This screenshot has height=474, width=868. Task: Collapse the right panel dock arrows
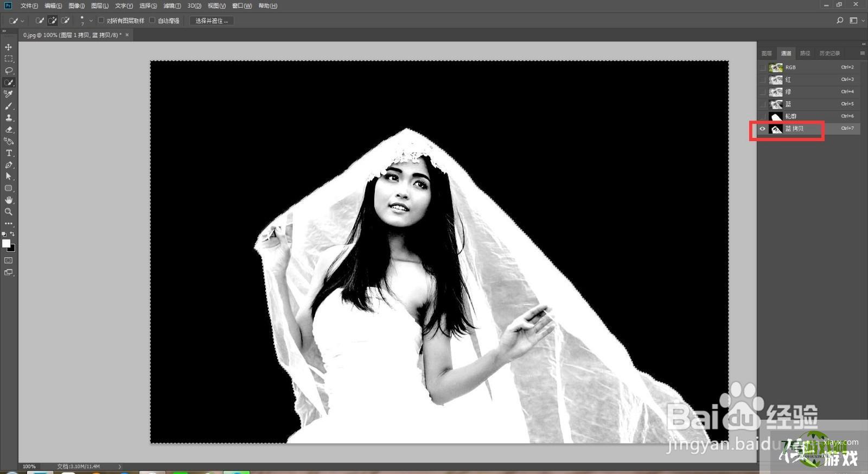(x=864, y=44)
